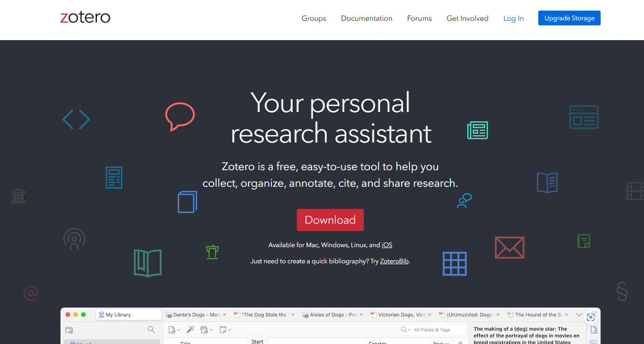This screenshot has width=644, height=344.
Task: Click the red close window dot
Action: [x=68, y=314]
